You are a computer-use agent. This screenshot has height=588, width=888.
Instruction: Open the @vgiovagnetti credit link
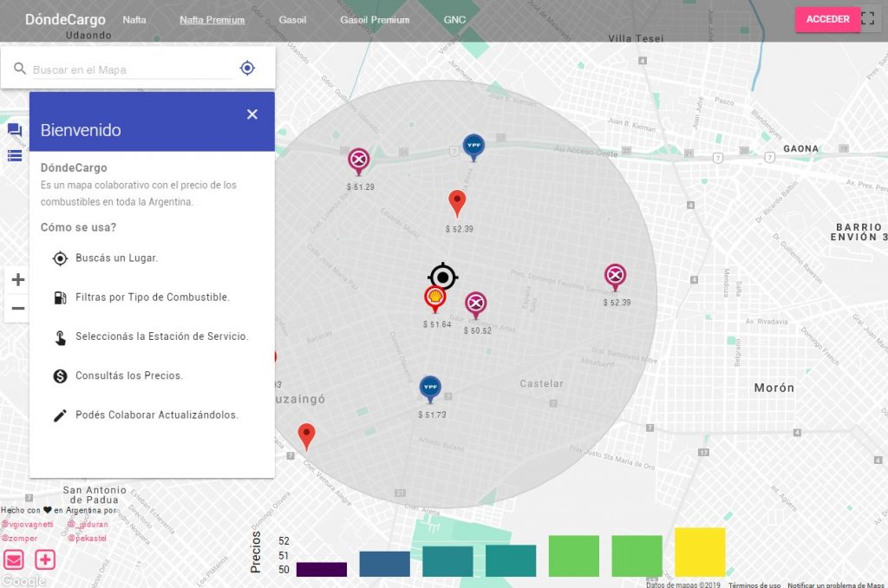[28, 525]
